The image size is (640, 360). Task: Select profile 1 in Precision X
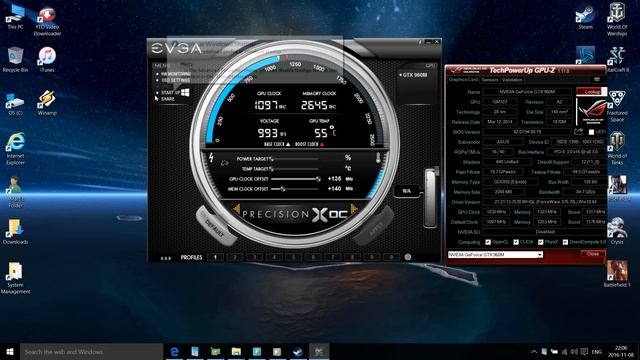point(215,257)
